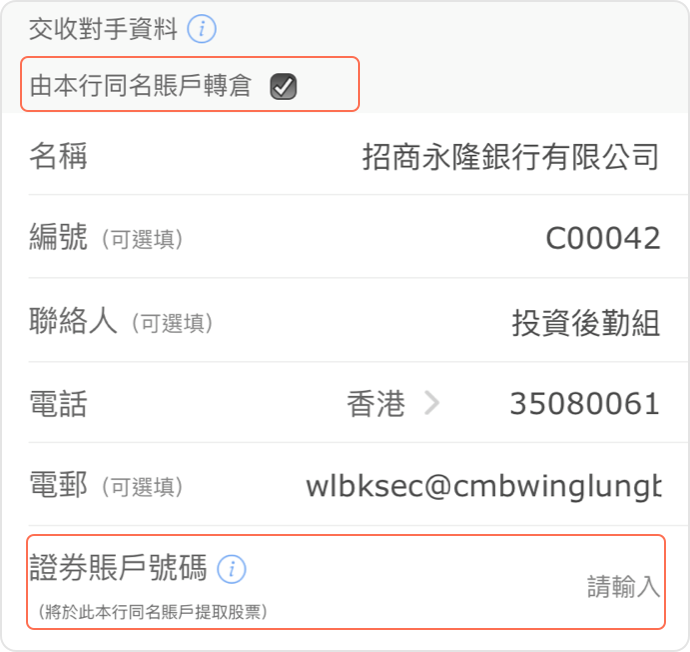
Task: Click the 名稱 row label
Action: (x=59, y=156)
